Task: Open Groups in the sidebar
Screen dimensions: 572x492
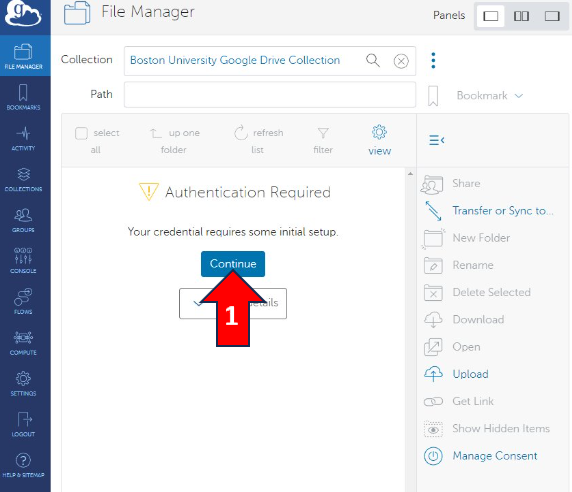Action: (x=23, y=220)
